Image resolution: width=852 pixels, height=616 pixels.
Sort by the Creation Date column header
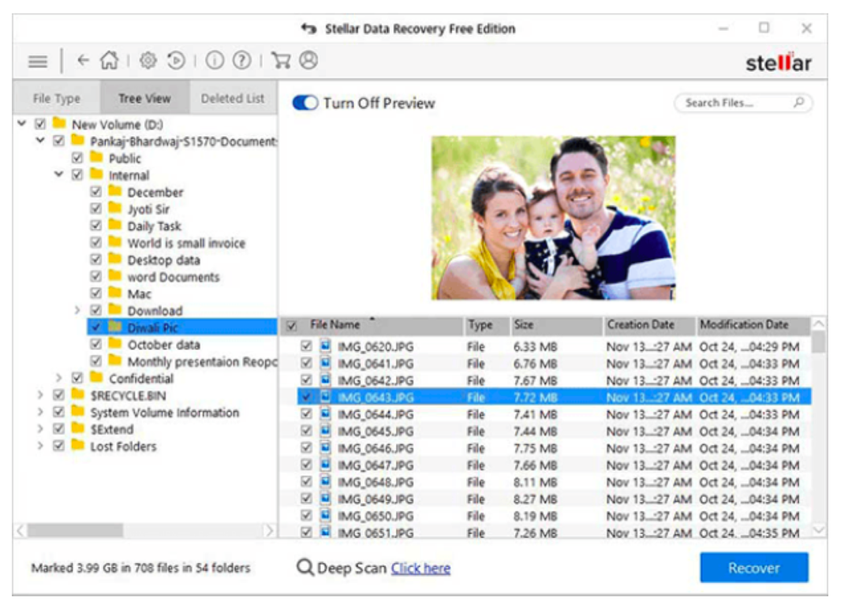(x=649, y=326)
